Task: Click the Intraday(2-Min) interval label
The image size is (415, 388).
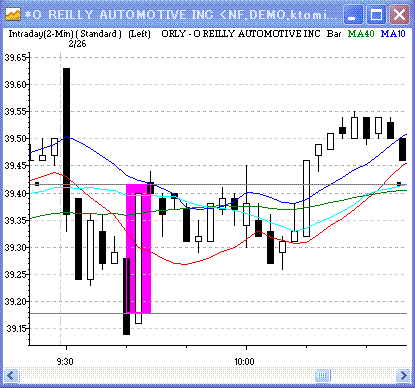Action: pyautogui.click(x=41, y=34)
